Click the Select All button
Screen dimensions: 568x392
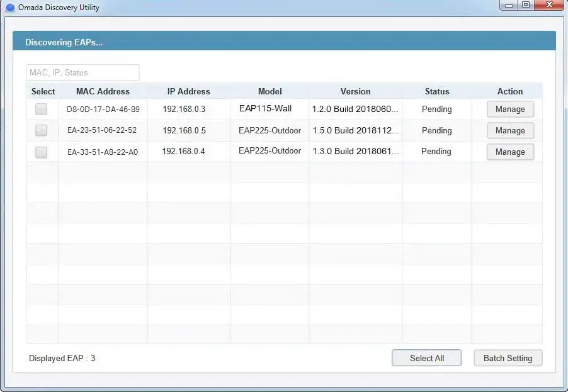coord(426,358)
